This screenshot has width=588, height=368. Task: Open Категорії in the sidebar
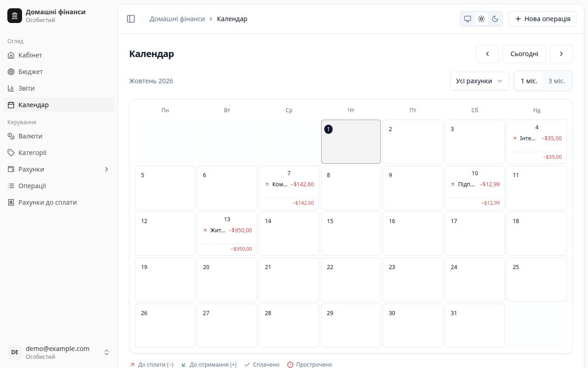click(x=59, y=153)
